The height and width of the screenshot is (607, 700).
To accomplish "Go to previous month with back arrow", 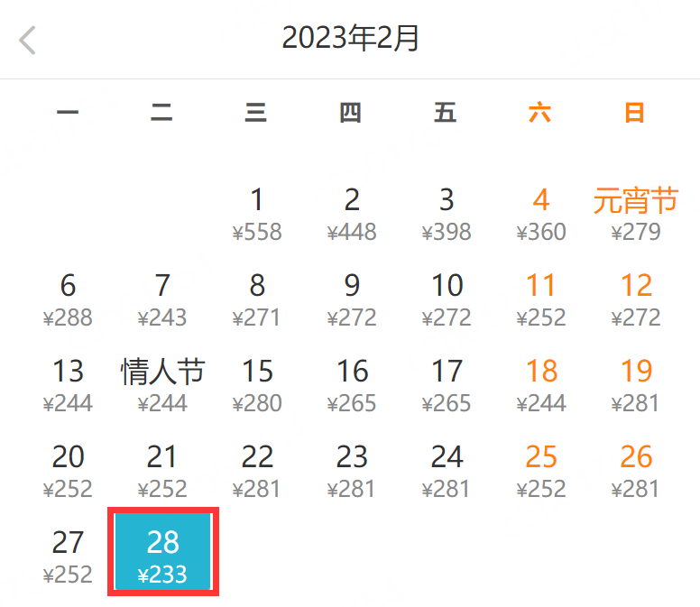I will [27, 41].
